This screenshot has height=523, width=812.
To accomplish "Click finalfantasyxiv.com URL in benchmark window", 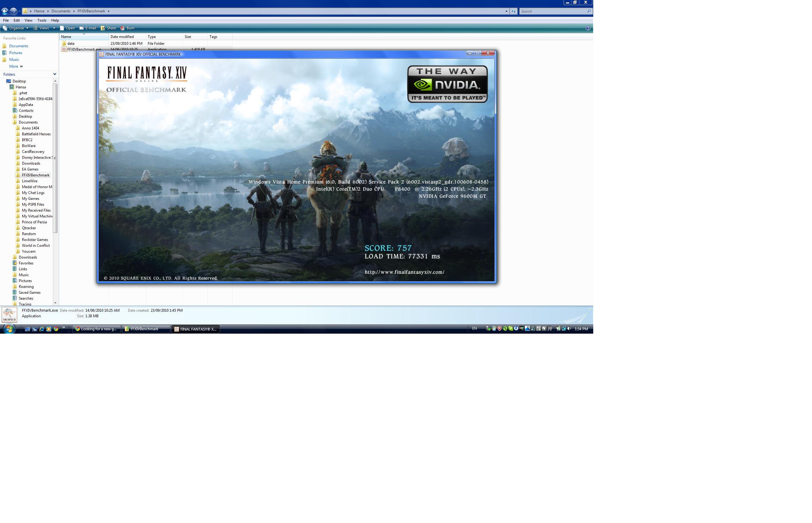I will click(x=404, y=272).
